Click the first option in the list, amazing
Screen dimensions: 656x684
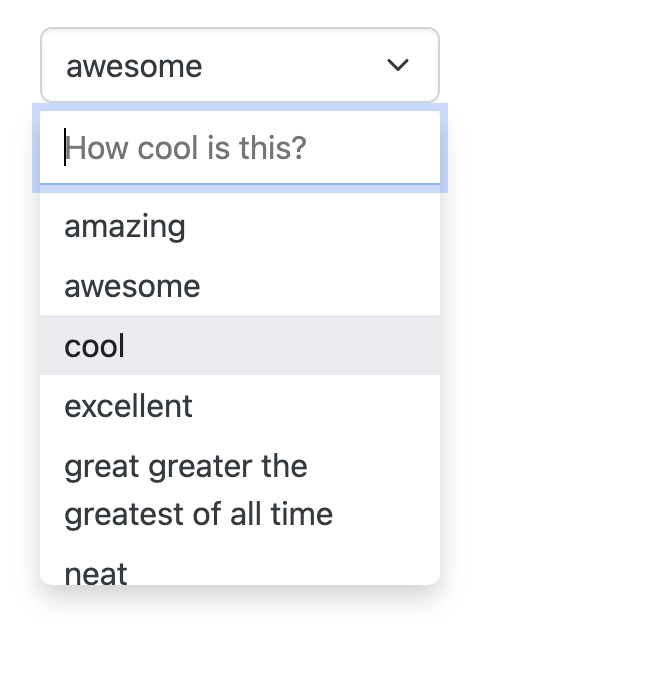[x=239, y=226]
